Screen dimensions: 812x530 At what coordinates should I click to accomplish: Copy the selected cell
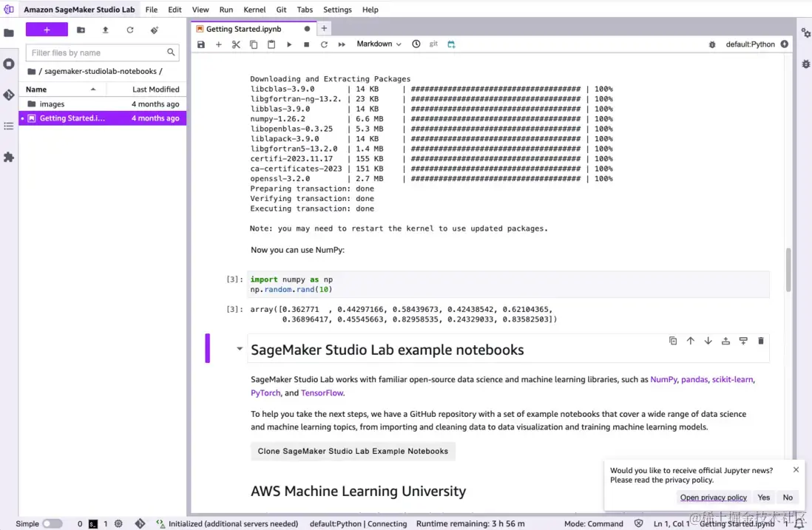254,44
